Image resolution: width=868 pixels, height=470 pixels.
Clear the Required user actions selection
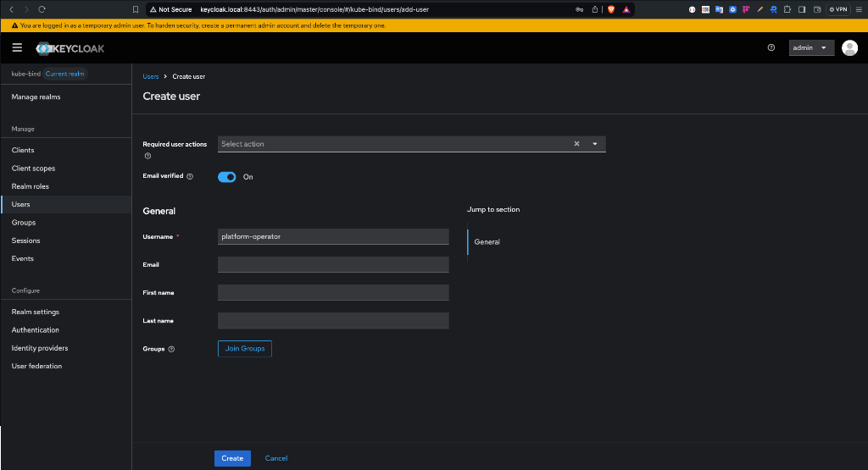pyautogui.click(x=576, y=144)
